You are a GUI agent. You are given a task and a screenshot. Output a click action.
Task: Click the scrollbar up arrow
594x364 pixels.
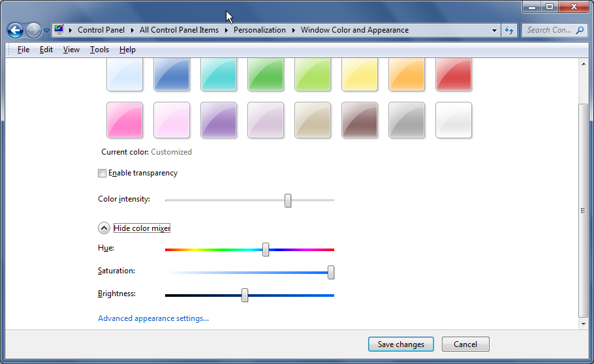[x=584, y=64]
